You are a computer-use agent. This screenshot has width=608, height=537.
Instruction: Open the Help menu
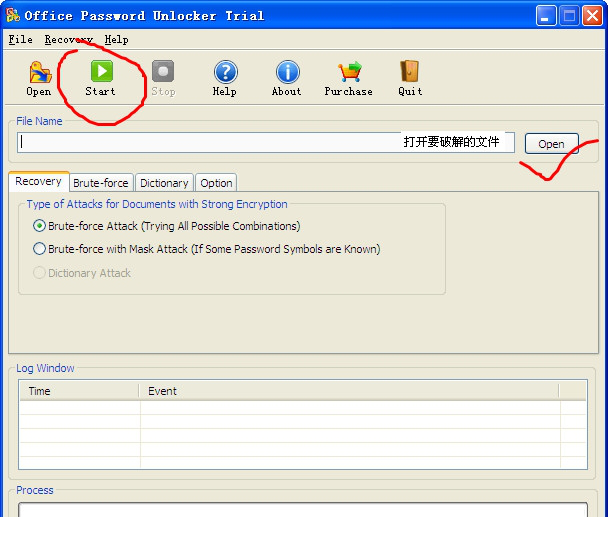click(116, 40)
